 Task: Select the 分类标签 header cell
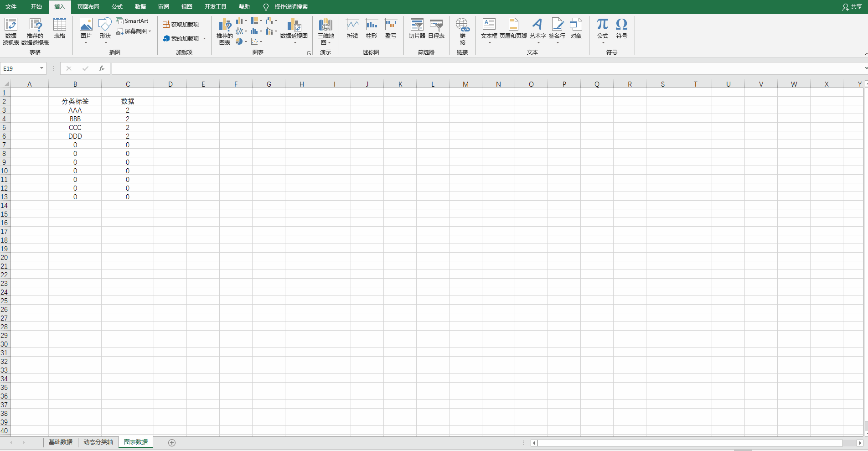coord(75,101)
